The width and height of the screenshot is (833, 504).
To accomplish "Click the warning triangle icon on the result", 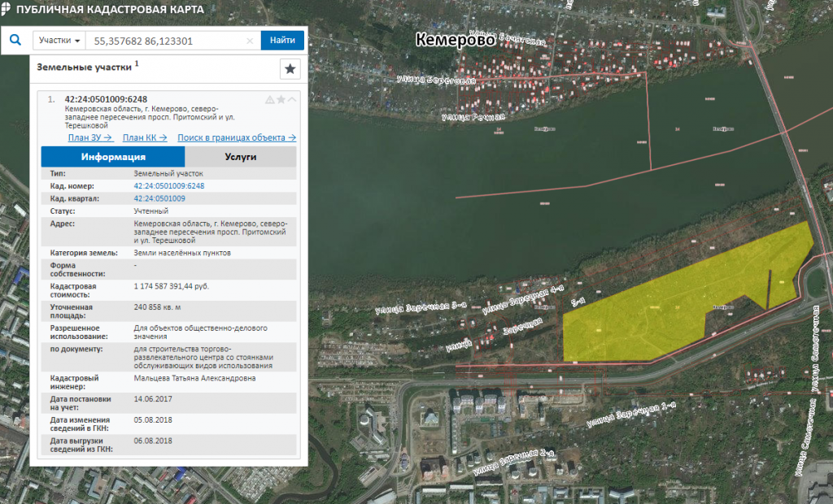I will [269, 99].
